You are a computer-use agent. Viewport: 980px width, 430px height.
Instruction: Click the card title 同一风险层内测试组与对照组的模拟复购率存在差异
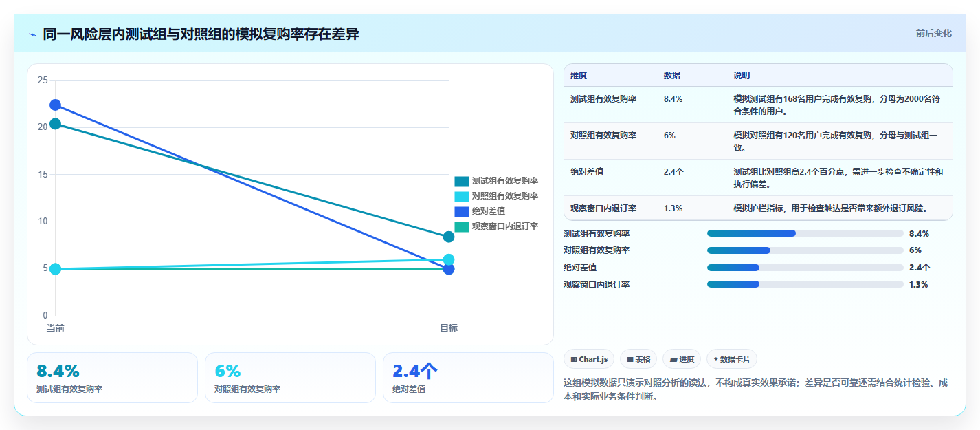(201, 34)
